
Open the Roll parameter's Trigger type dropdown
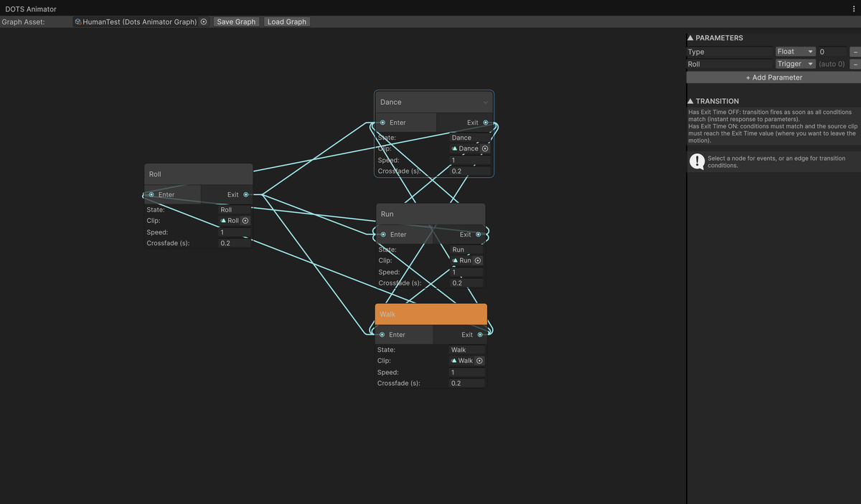(796, 64)
